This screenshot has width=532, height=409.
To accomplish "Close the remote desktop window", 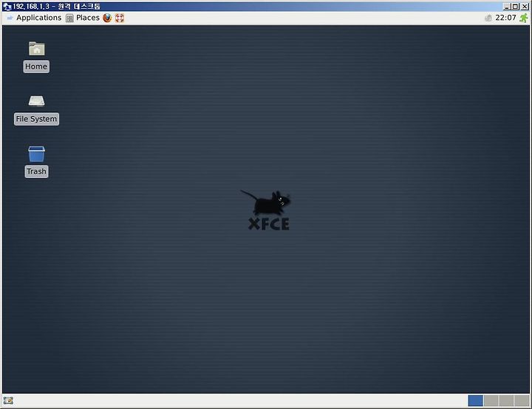I will click(525, 7).
